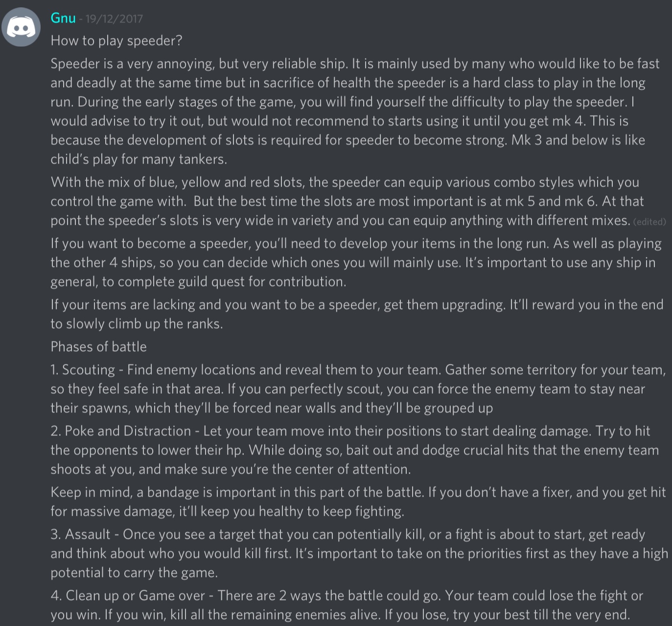This screenshot has height=626, width=672.
Task: Click the "1. Scouting" phase text
Action: click(83, 370)
